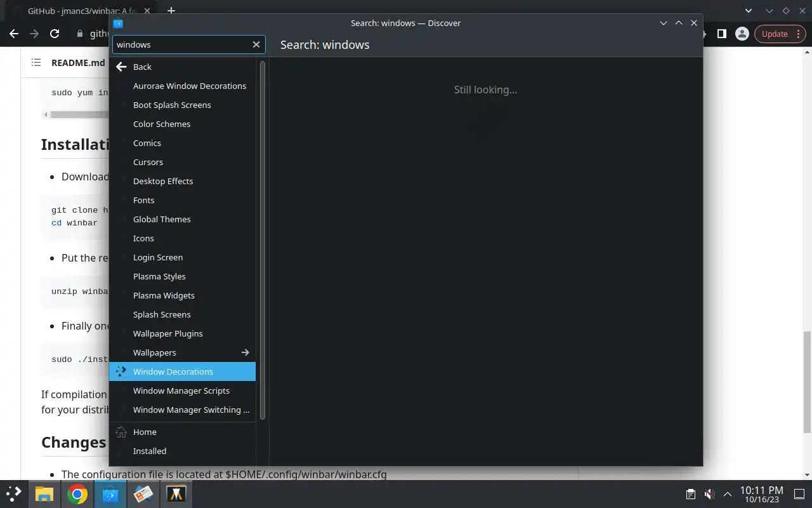Select Color Schemes category

coord(182,124)
